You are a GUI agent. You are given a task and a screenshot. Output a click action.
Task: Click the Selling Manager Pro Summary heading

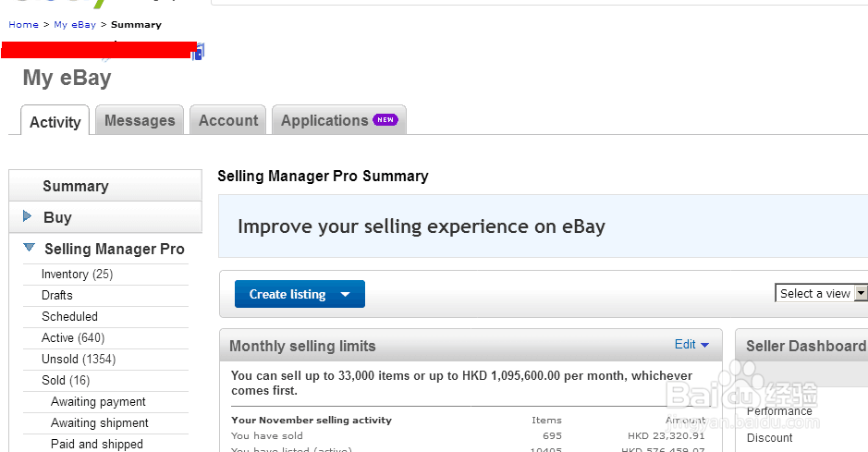tap(323, 176)
